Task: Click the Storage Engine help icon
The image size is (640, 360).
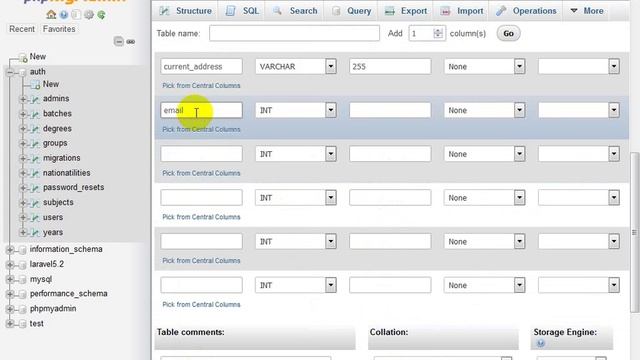Action: click(x=541, y=343)
